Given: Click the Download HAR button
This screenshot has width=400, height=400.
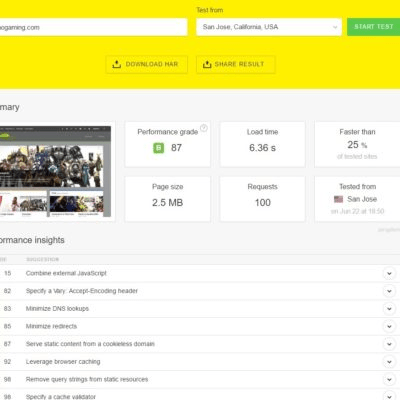Looking at the screenshot, I should [147, 64].
